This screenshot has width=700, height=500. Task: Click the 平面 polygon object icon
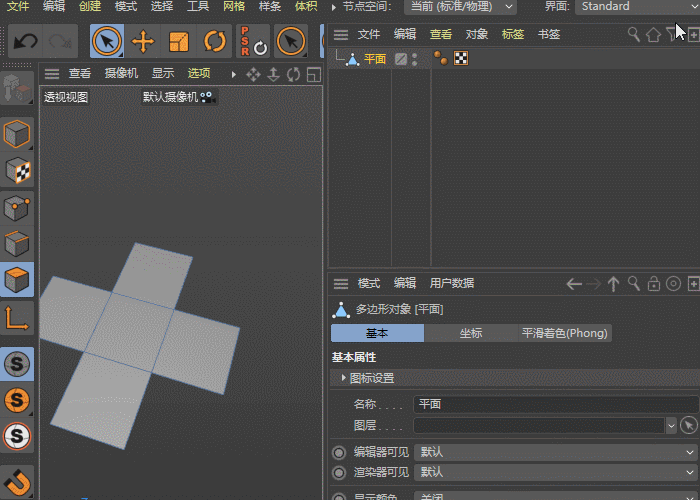[x=353, y=59]
